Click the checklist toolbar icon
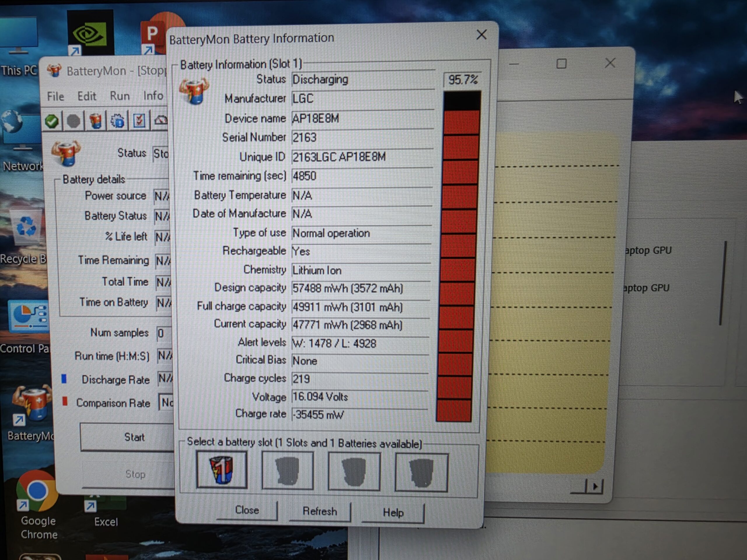The width and height of the screenshot is (747, 560). pos(139,120)
